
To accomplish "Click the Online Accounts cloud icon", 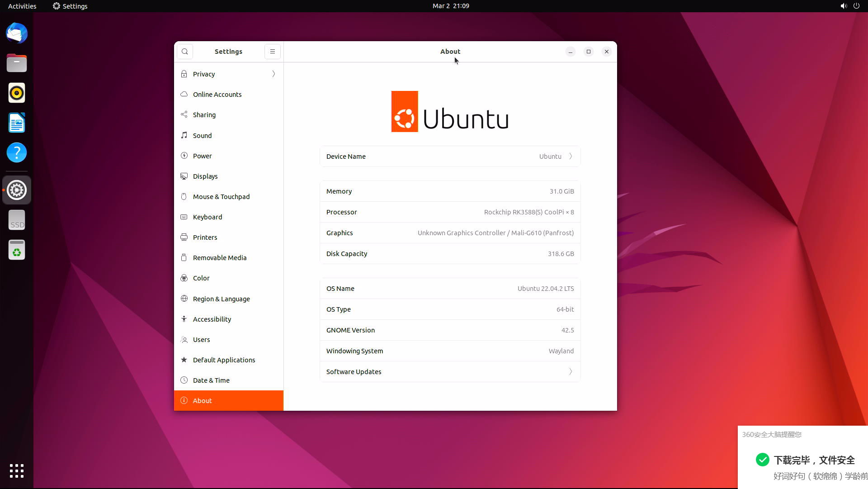I will tap(184, 95).
